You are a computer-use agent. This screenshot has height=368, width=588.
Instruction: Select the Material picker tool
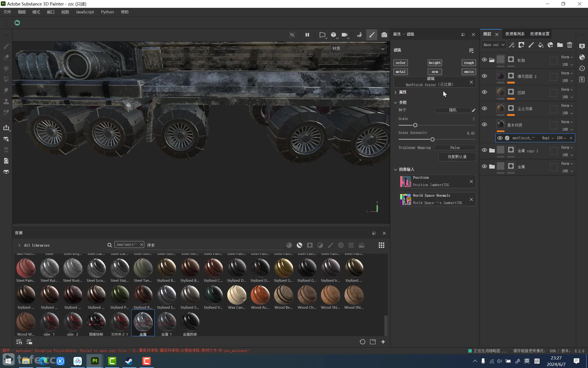pos(6,112)
